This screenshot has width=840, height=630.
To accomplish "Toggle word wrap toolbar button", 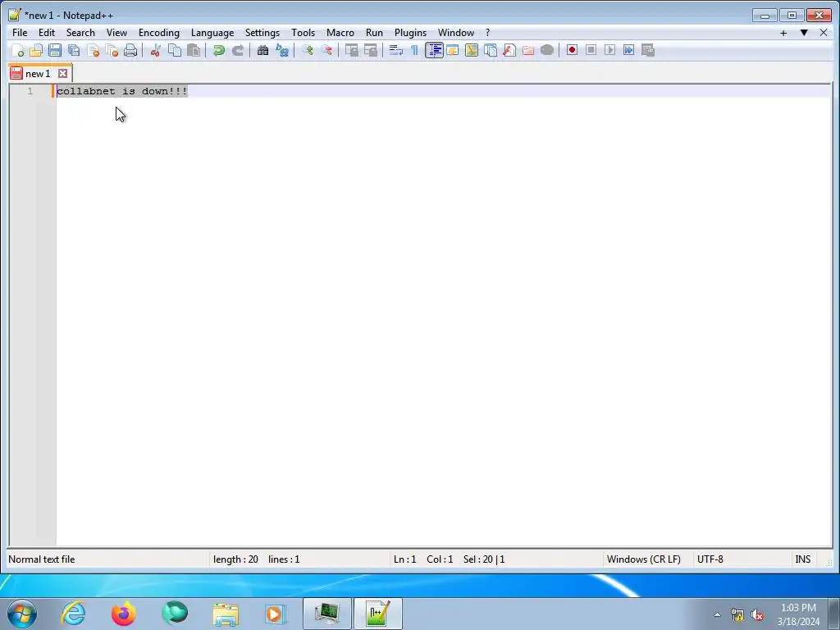I will [x=395, y=50].
